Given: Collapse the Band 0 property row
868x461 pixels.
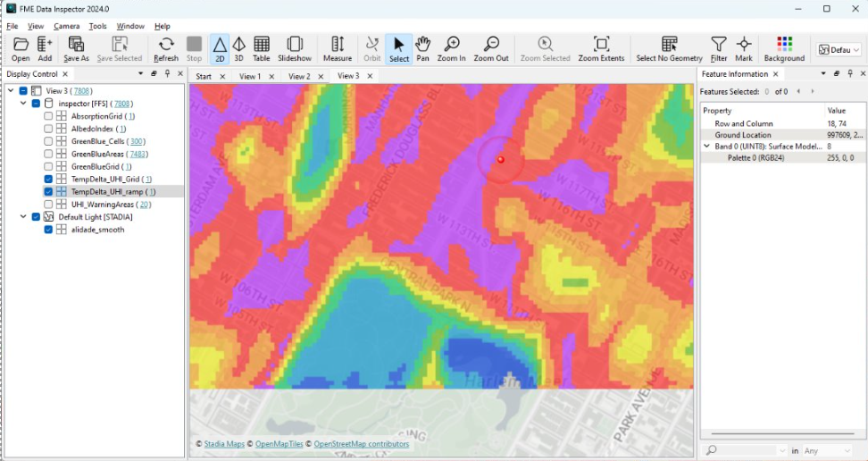Looking at the screenshot, I should coord(707,147).
